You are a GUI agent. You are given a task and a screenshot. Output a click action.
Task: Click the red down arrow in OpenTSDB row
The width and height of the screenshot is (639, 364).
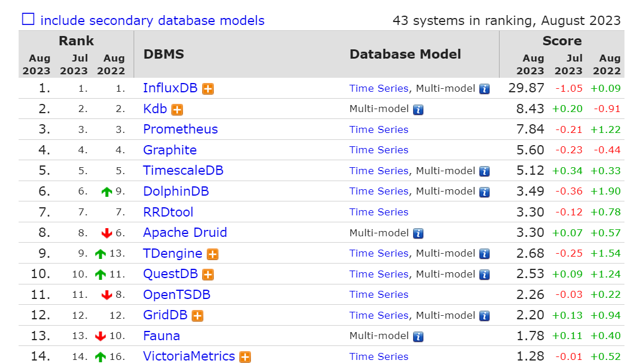[x=107, y=295]
